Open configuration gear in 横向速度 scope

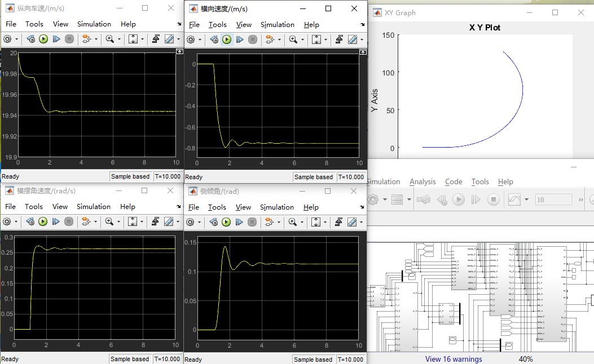coord(191,40)
